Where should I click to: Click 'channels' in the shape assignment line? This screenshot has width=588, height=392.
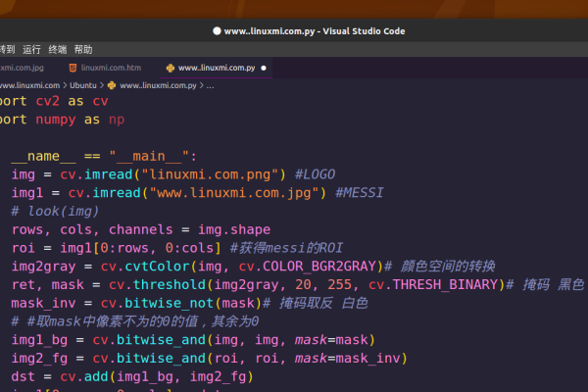pos(140,229)
